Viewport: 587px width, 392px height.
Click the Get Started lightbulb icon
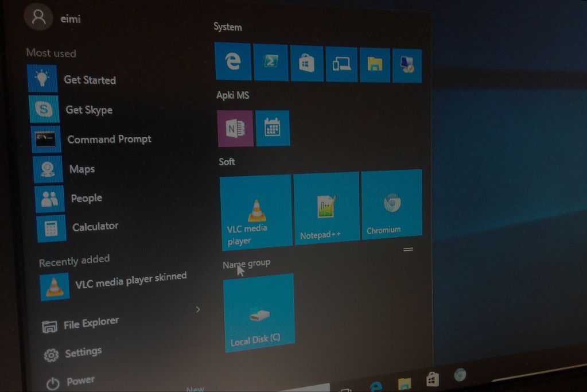tap(42, 79)
